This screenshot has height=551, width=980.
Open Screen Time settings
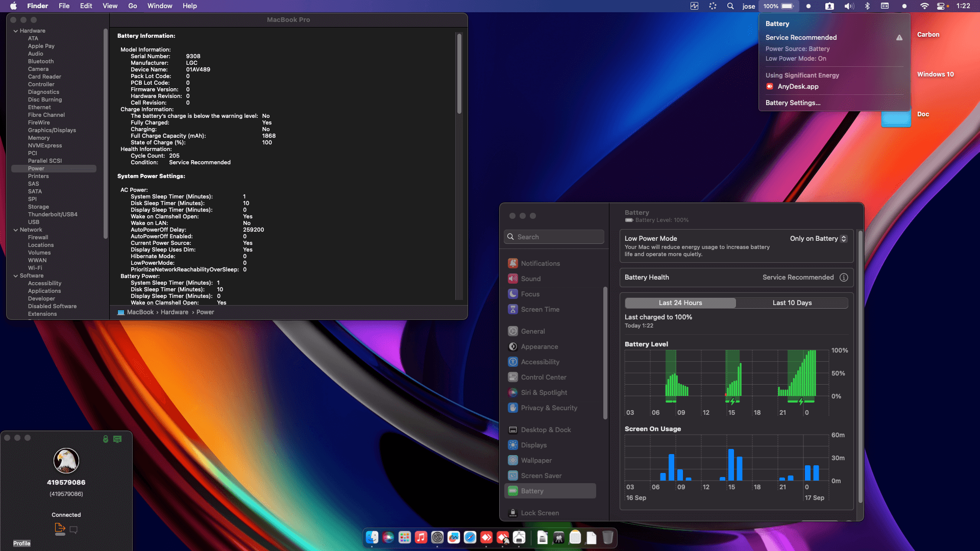(x=540, y=309)
